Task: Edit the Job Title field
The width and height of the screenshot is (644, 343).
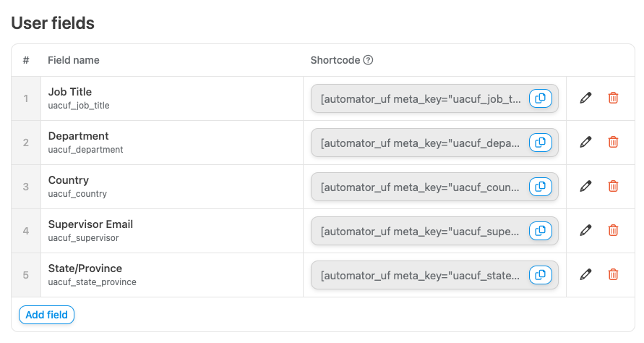Action: point(585,98)
